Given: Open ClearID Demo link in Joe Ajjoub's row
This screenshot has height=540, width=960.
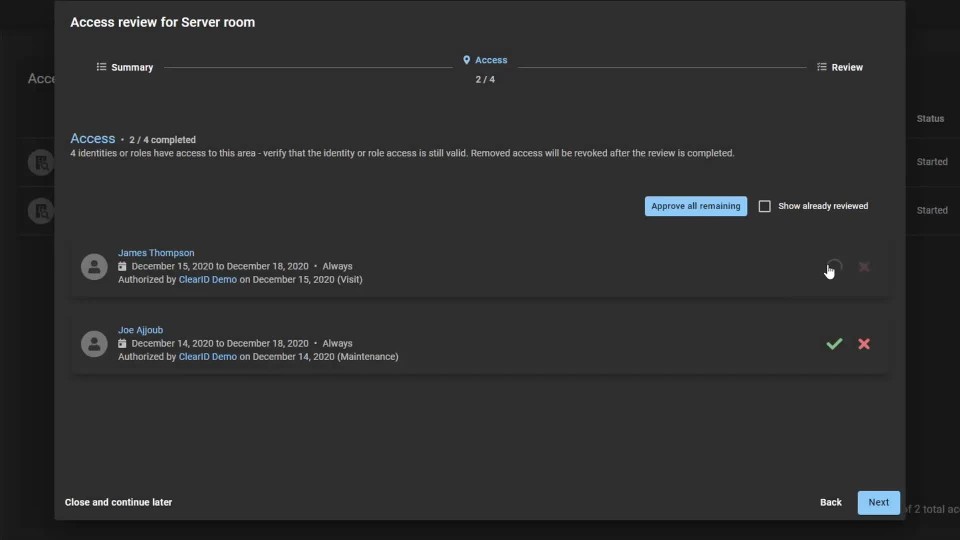Looking at the screenshot, I should coord(207,357).
